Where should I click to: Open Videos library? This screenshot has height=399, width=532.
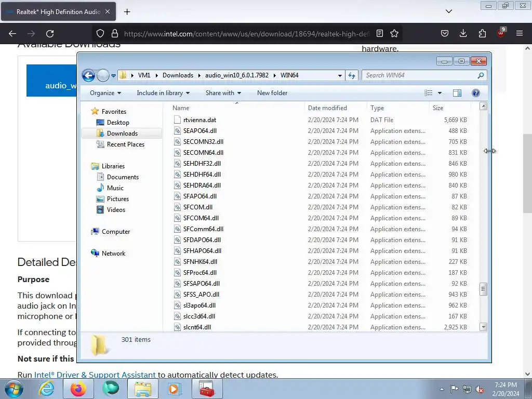116,210
